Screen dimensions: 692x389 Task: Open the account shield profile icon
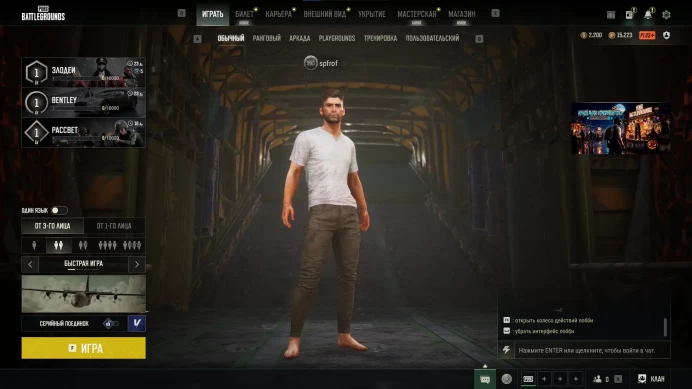tap(666, 35)
